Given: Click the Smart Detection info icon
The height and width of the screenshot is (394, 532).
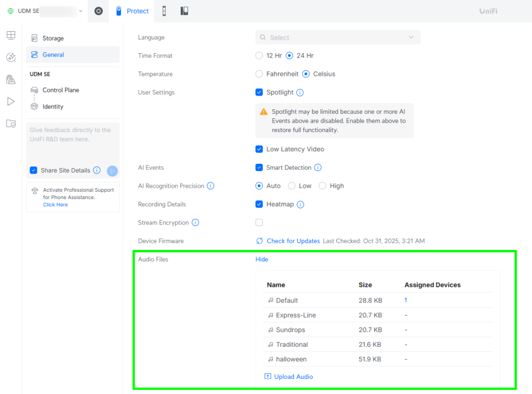Looking at the screenshot, I should (x=318, y=167).
